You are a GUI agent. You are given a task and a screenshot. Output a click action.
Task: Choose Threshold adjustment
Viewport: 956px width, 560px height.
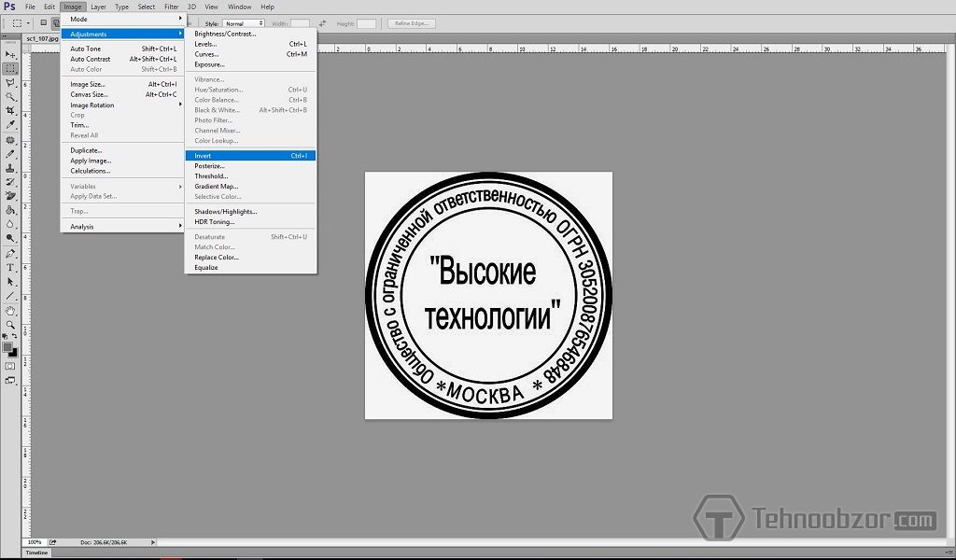(250, 175)
